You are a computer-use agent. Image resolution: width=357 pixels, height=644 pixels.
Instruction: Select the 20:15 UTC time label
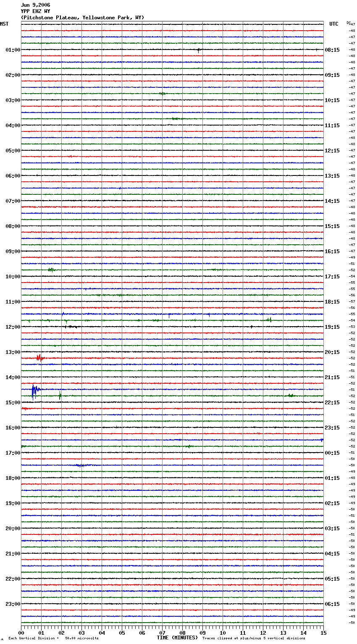332,352
